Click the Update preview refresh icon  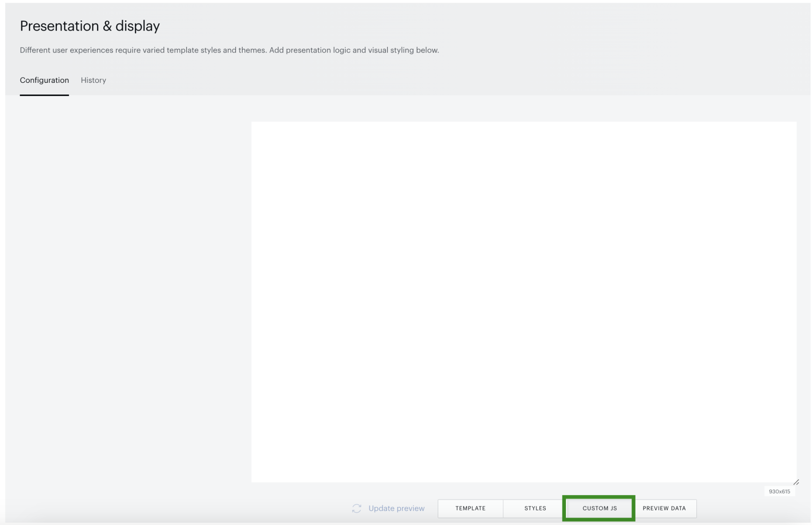click(356, 508)
